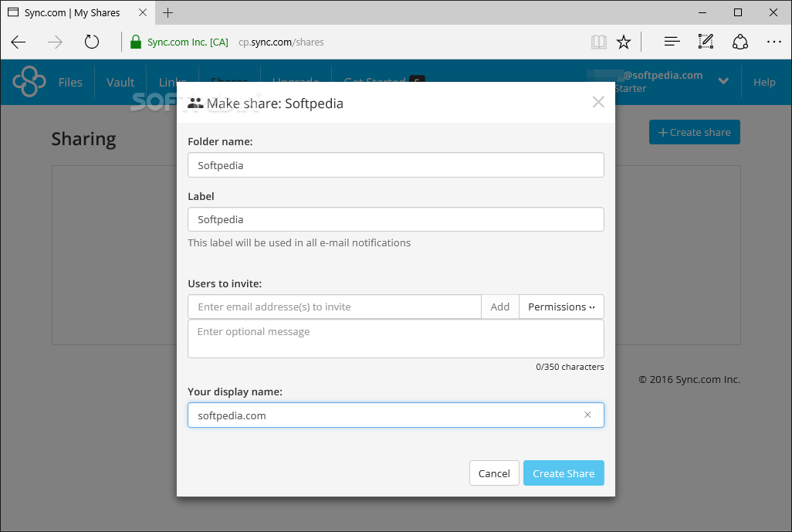This screenshot has width=792, height=532.
Task: Click the share circle icon in toolbar
Action: tap(740, 42)
